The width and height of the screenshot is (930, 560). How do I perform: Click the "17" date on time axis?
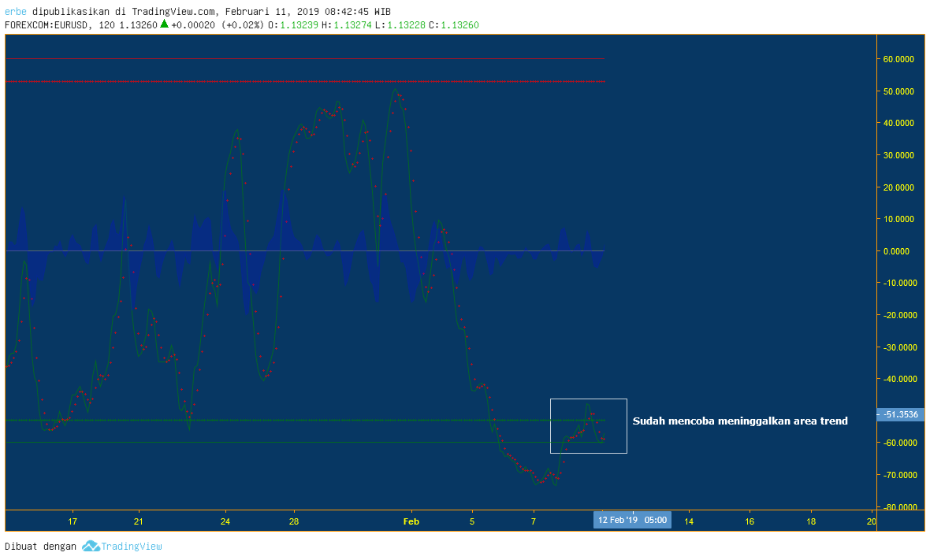73,521
